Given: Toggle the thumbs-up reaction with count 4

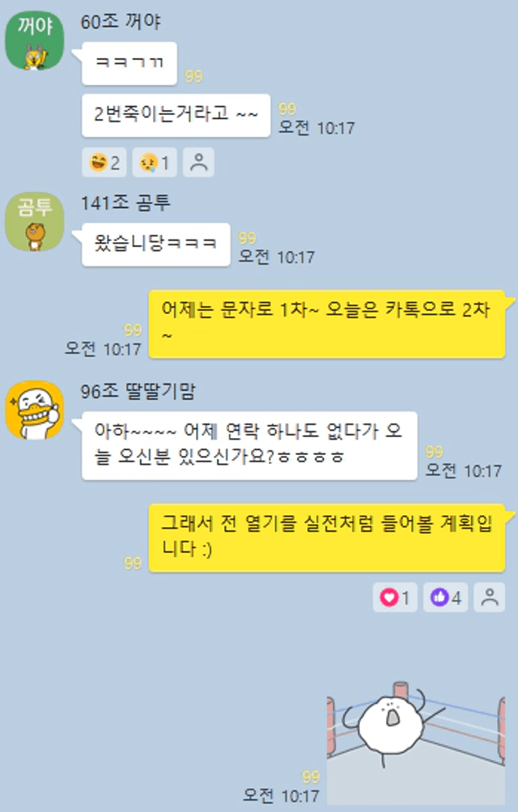Looking at the screenshot, I should click(x=445, y=597).
